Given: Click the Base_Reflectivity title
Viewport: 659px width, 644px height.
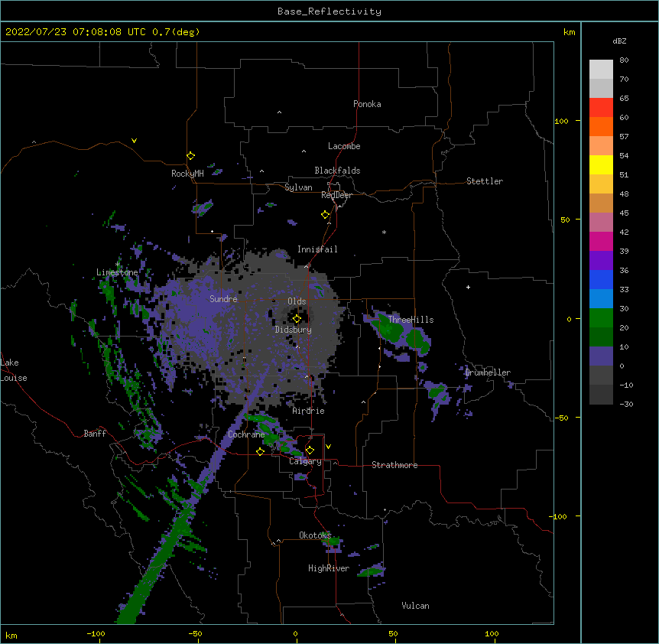Looking at the screenshot, I should point(329,11).
